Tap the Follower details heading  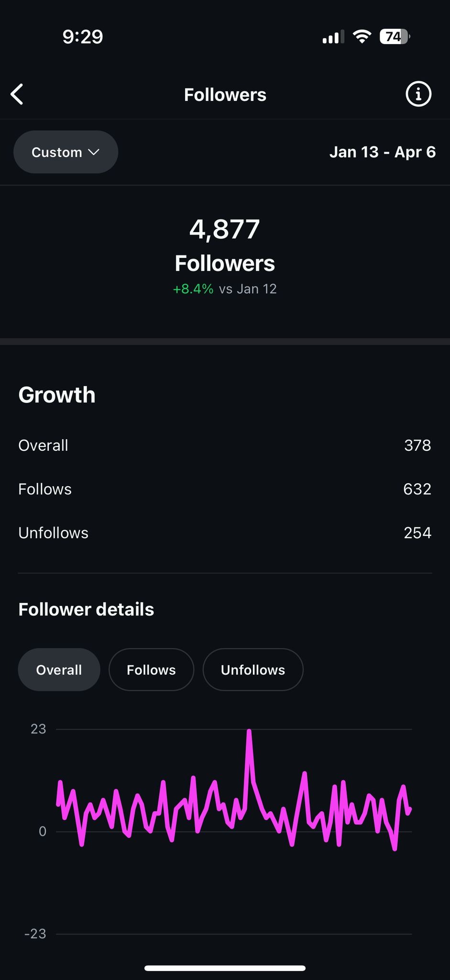[86, 610]
